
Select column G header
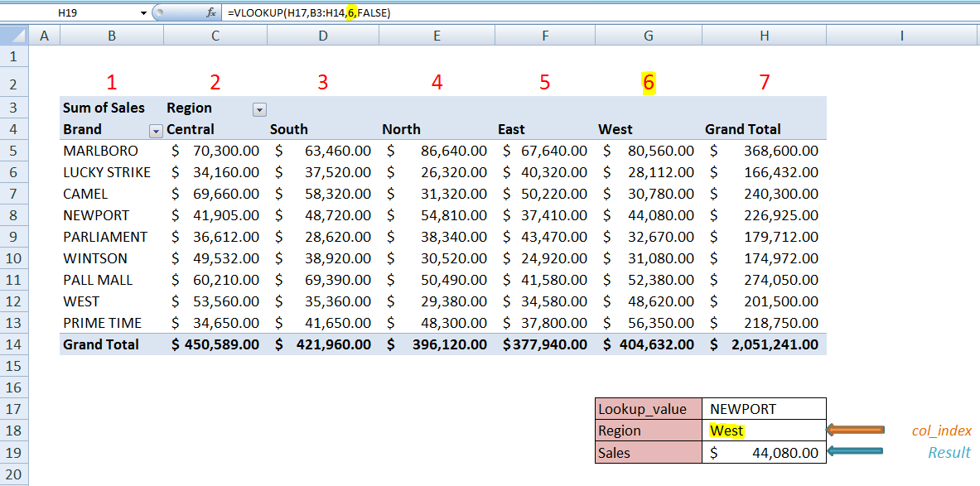coord(649,36)
